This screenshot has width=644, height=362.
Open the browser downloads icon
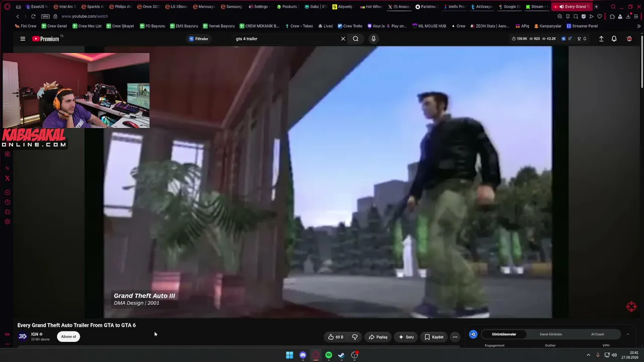628,16
